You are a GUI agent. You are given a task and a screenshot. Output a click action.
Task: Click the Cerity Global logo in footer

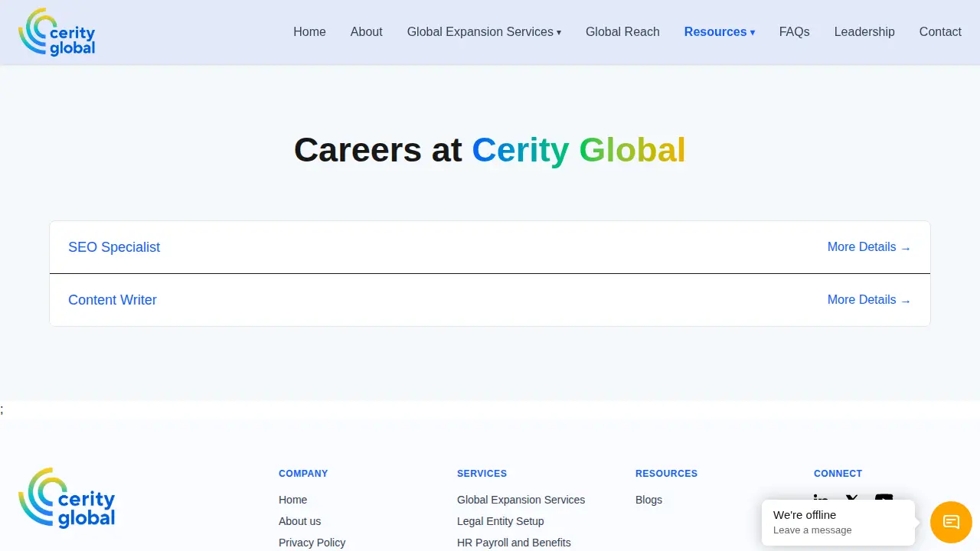pyautogui.click(x=67, y=498)
